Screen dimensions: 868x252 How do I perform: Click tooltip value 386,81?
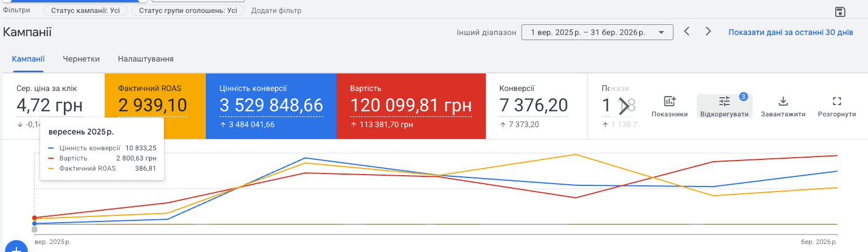click(145, 168)
